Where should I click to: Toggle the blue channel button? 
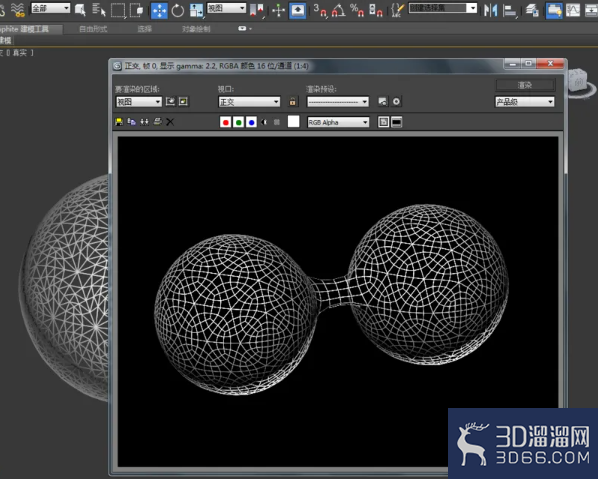(x=251, y=122)
